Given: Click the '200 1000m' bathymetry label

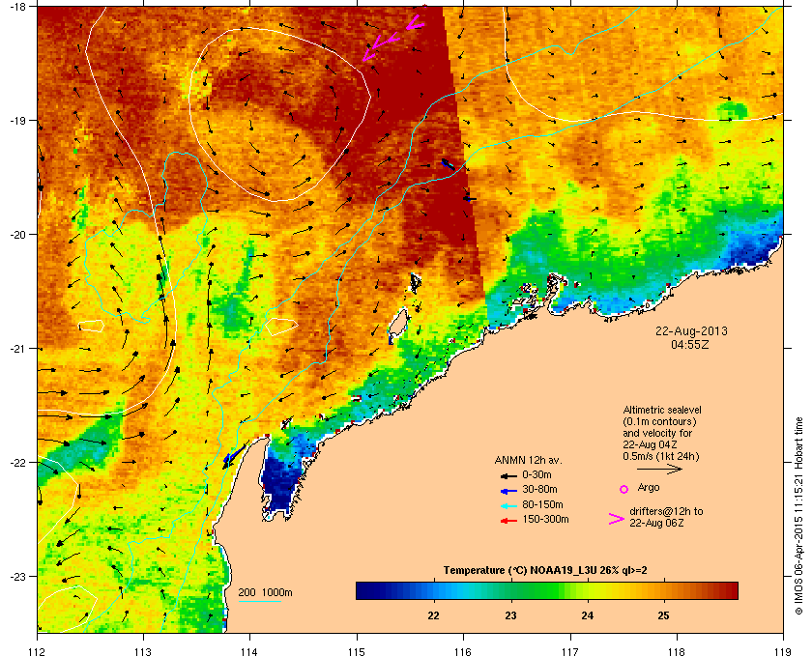Looking at the screenshot, I should click(265, 592).
